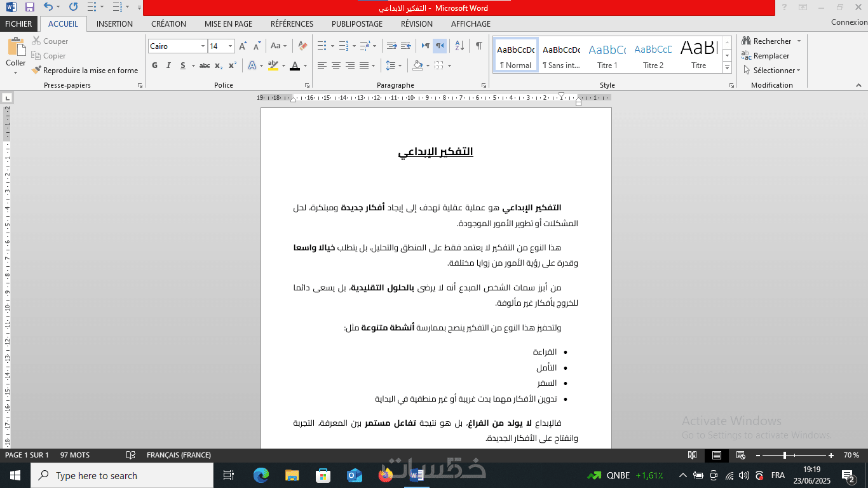The height and width of the screenshot is (488, 868).
Task: Apply superscript formatting
Action: 233,65
